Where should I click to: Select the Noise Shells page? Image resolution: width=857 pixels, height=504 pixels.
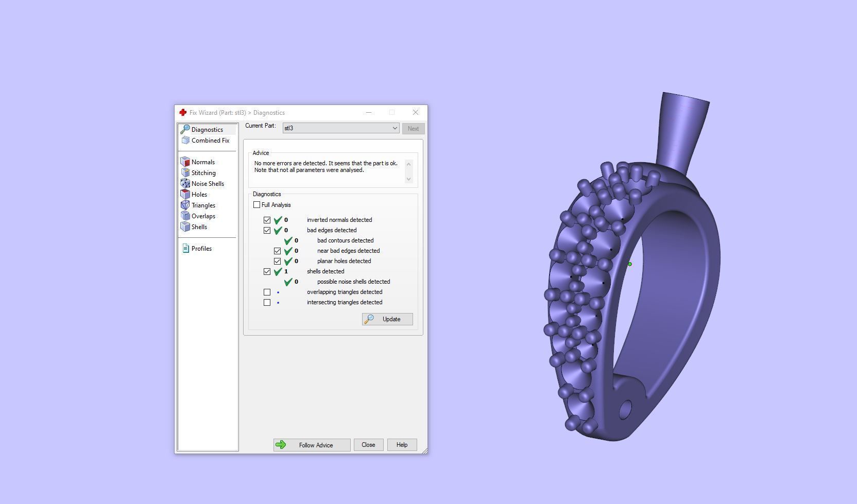(208, 183)
